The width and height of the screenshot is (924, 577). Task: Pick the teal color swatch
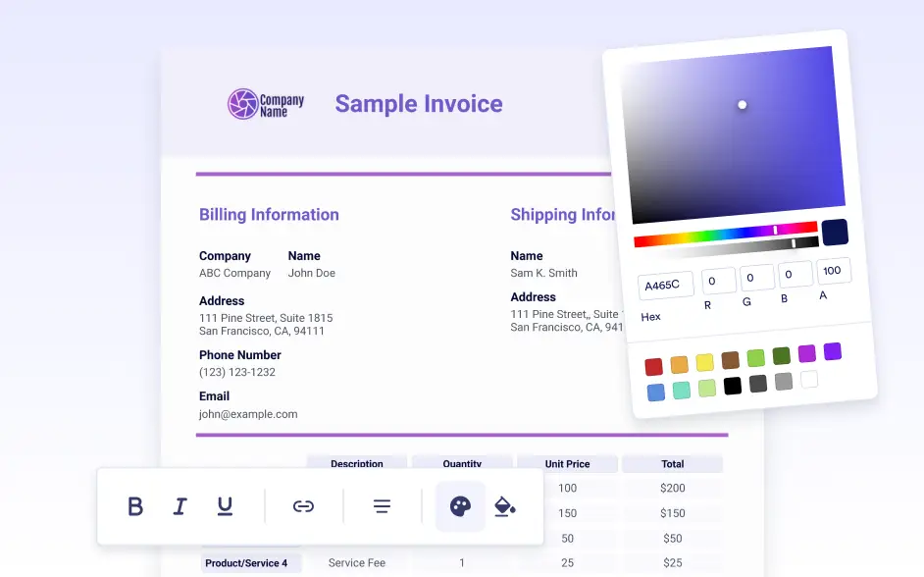(x=682, y=390)
